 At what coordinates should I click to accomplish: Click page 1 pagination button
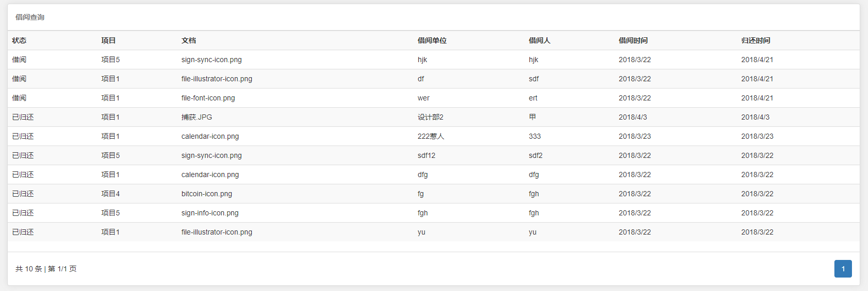coord(843,269)
